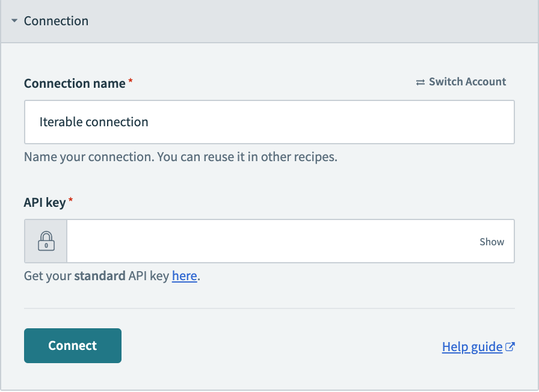
Task: Click the 'here' link to get an API key
Action: (x=184, y=276)
